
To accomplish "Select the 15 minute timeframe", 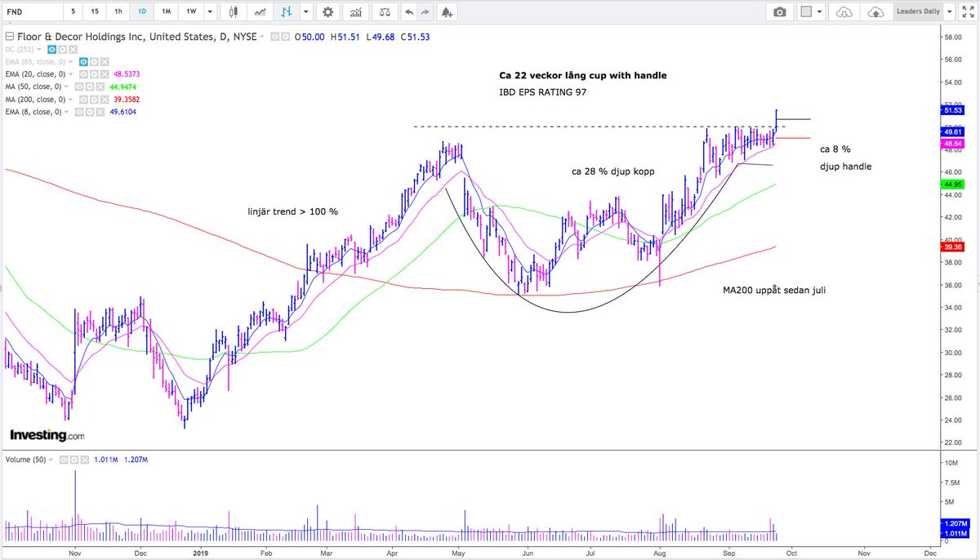I will click(96, 12).
